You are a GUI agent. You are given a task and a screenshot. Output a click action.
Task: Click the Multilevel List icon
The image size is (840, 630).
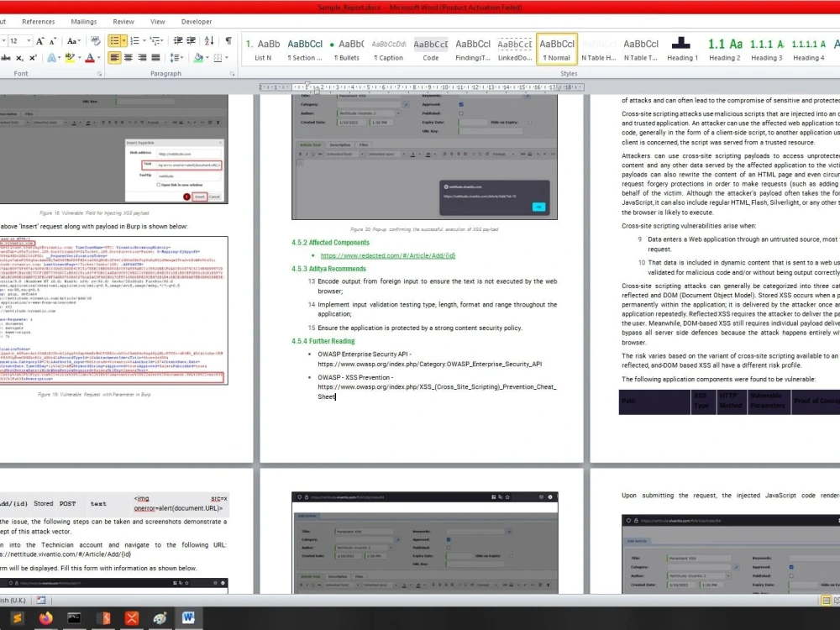click(x=155, y=40)
